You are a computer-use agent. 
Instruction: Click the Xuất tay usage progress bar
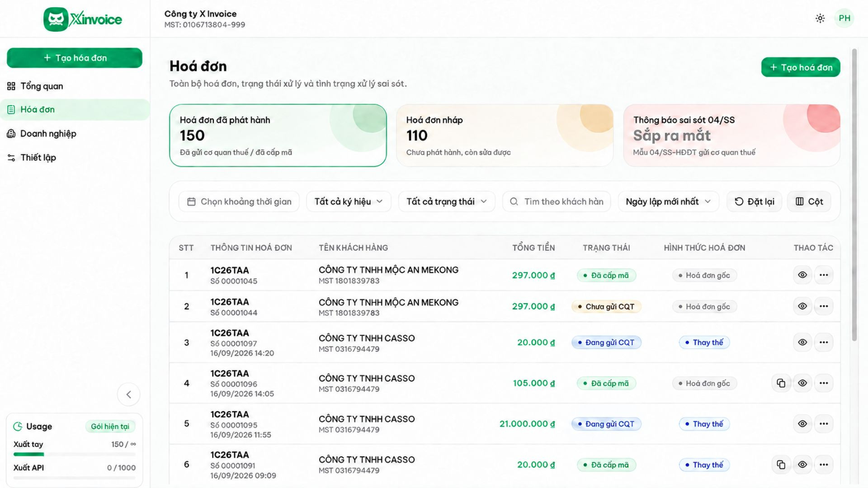[x=75, y=454]
